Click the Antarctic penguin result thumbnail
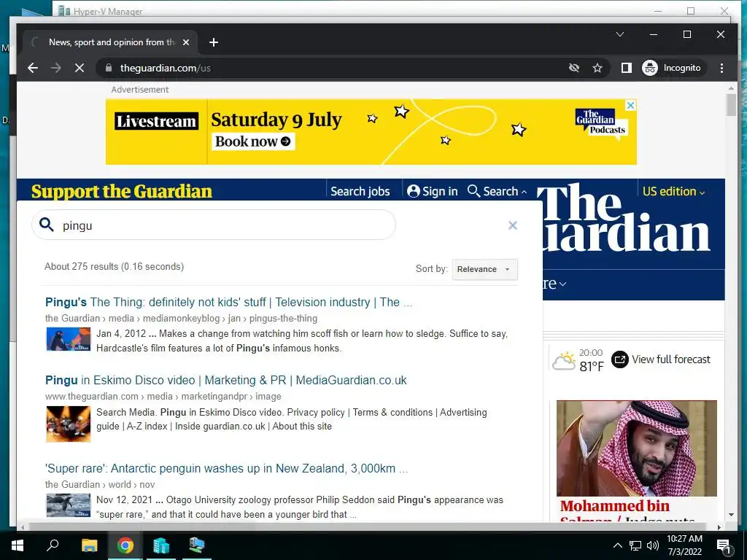The image size is (747, 560). coord(68,505)
